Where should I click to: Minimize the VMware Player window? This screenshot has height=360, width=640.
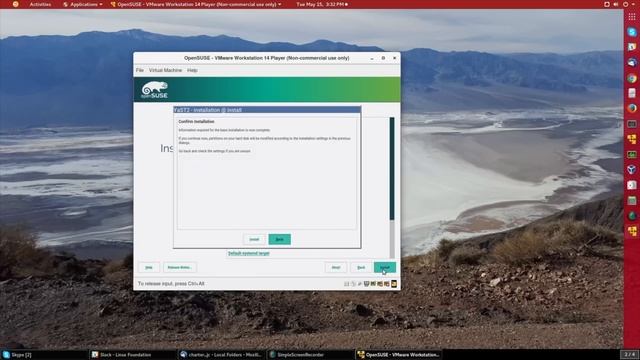[x=372, y=58]
